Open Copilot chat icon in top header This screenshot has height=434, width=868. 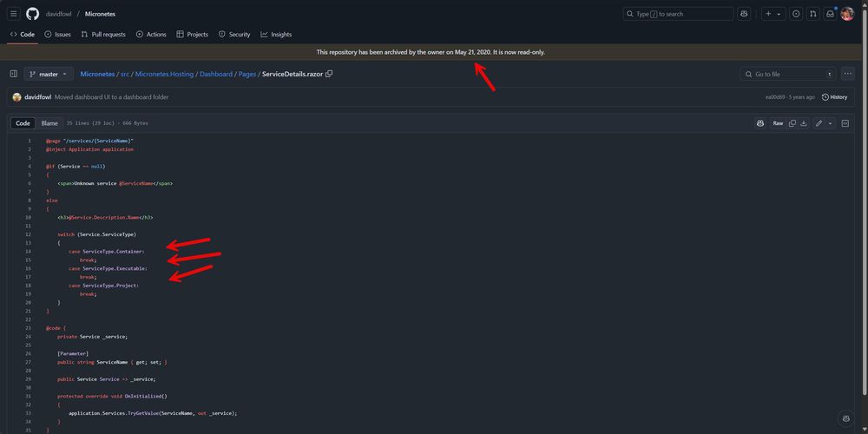(744, 14)
